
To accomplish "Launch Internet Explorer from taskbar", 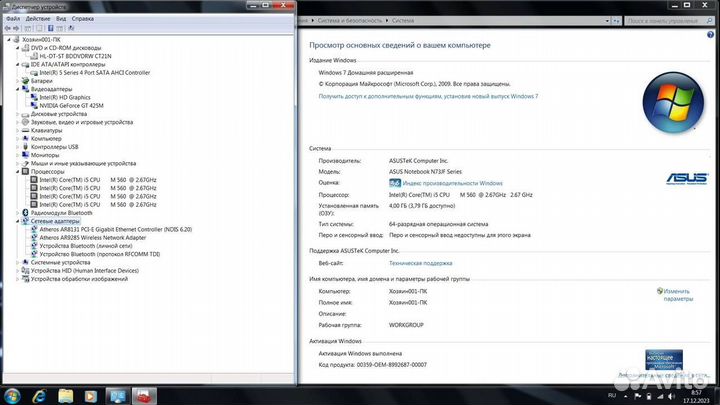I will [39, 396].
